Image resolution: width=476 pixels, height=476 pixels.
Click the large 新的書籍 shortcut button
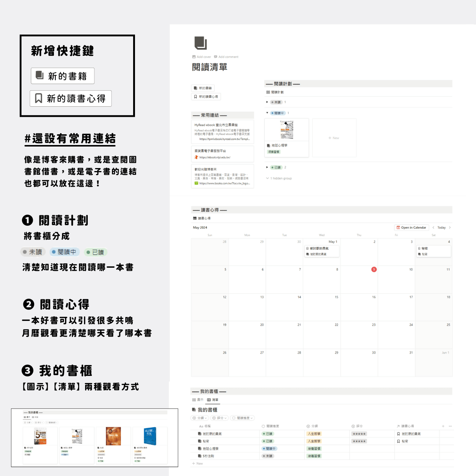point(62,76)
